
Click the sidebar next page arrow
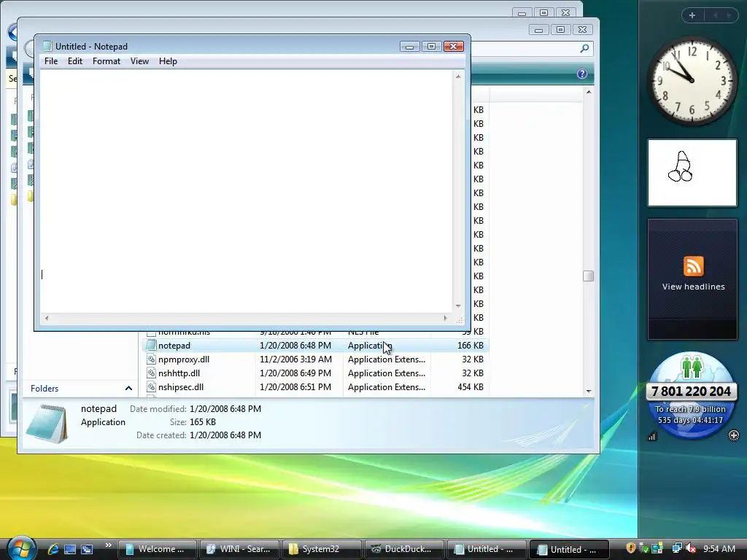pyautogui.click(x=729, y=15)
